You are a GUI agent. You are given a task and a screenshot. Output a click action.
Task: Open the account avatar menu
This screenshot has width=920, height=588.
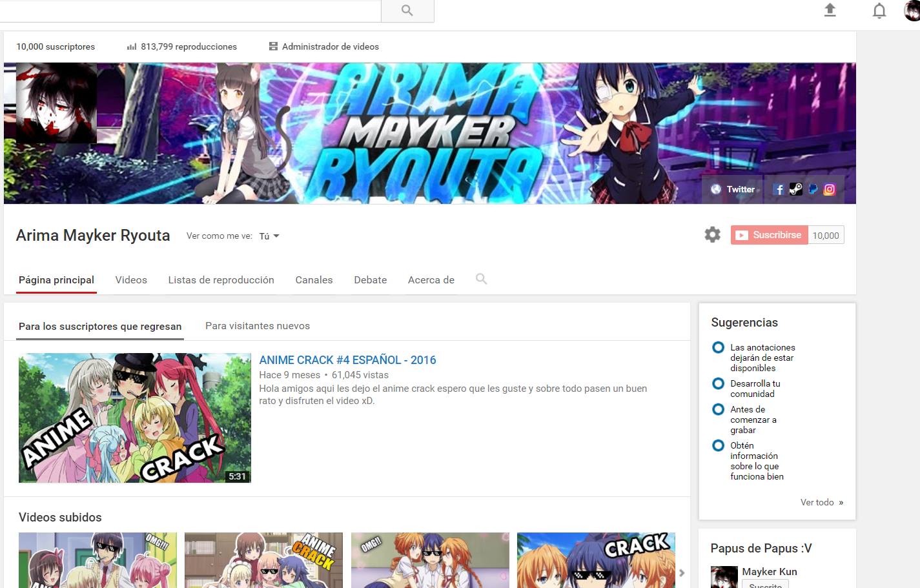[912, 10]
